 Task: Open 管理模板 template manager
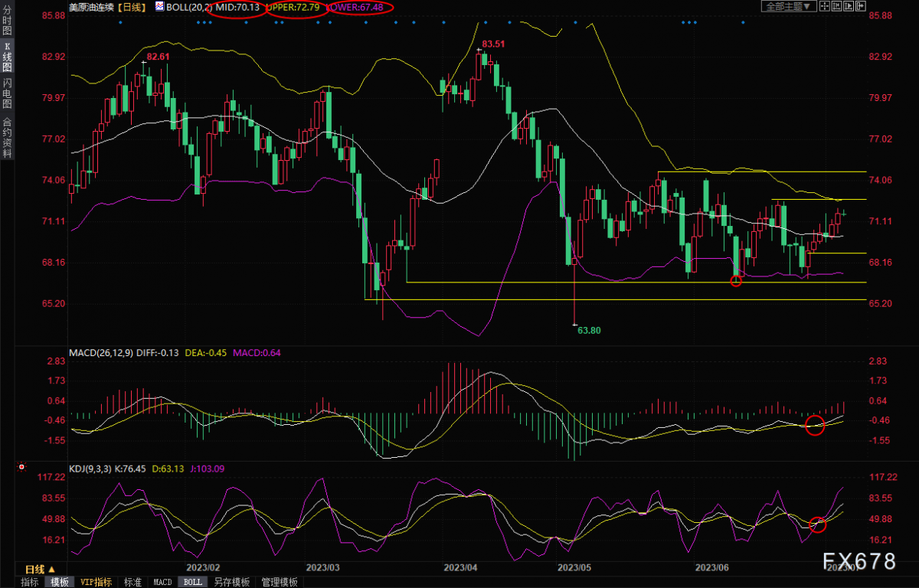(x=279, y=582)
